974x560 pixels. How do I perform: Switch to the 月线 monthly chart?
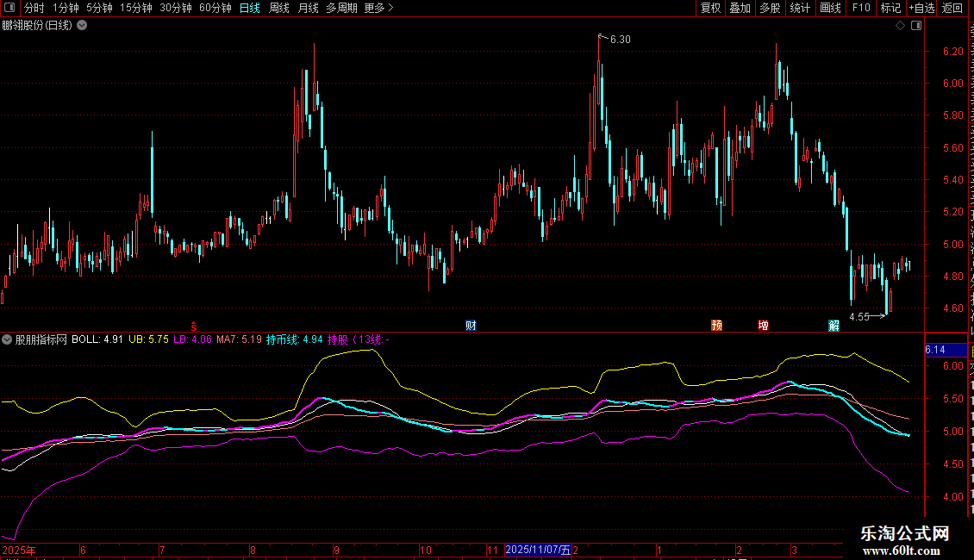point(308,8)
